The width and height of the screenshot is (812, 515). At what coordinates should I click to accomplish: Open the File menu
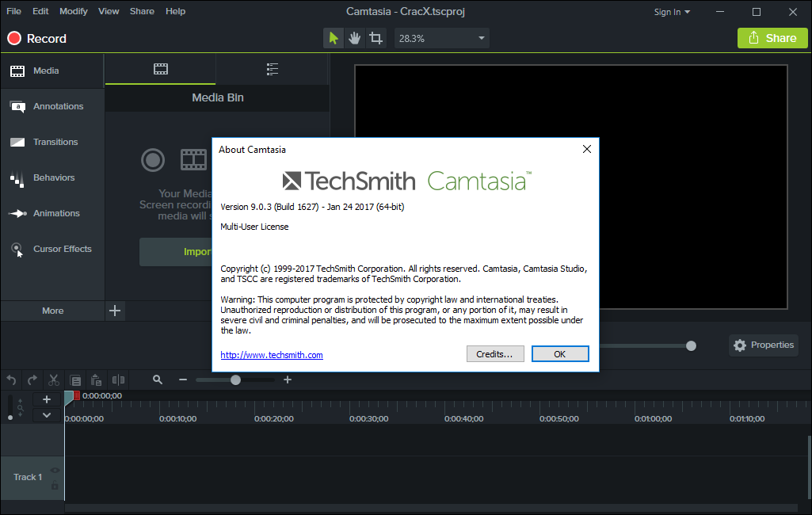click(14, 11)
